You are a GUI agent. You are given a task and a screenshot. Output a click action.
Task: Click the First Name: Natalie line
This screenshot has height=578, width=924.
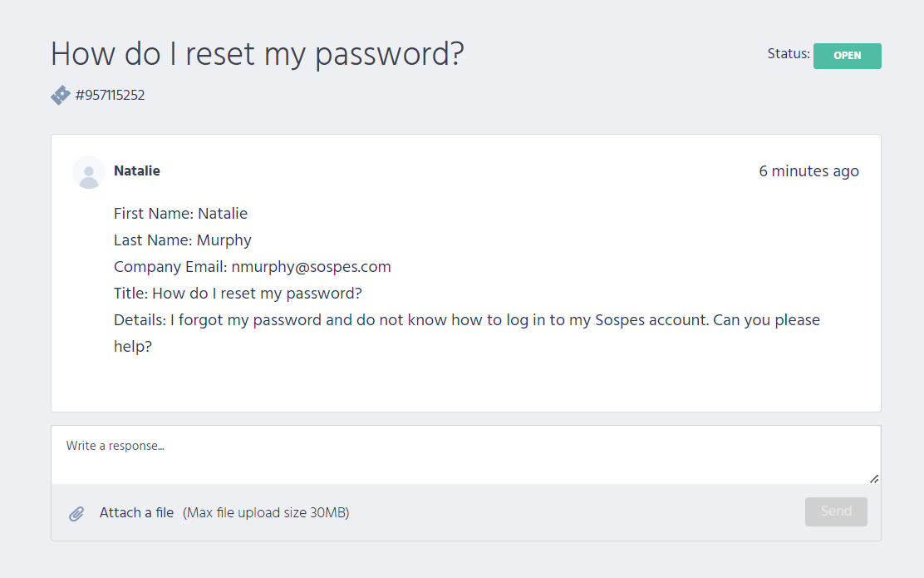point(180,214)
